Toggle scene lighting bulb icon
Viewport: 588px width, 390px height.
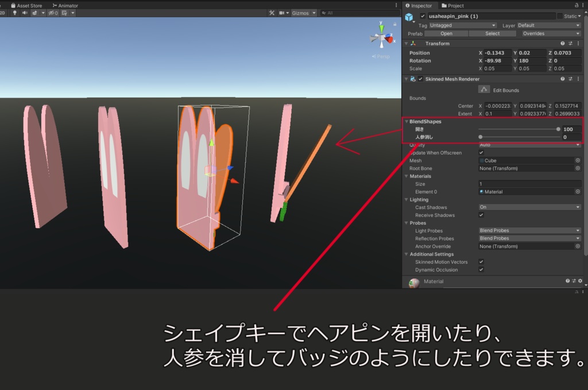[14, 13]
